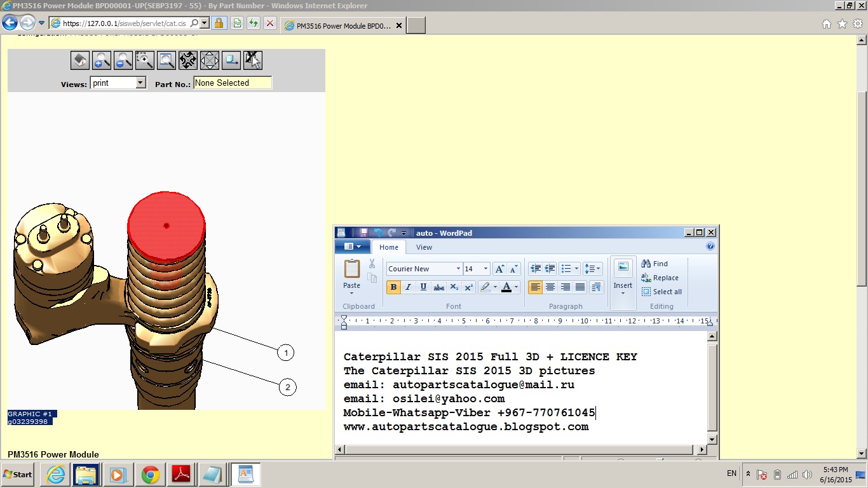Screen dimensions: 868x488
Task: Switch to the WordPad View tab
Action: pyautogui.click(x=424, y=247)
